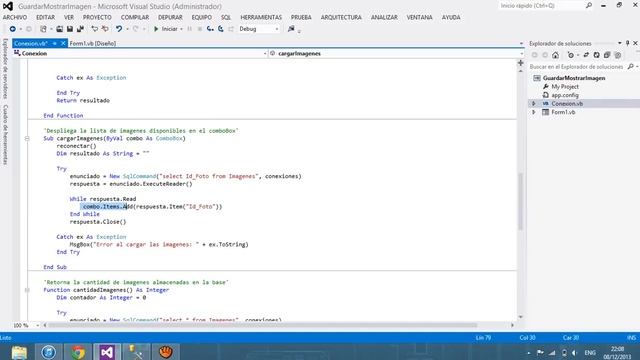Image resolution: width=640 pixels, height=360 pixels.
Task: Click the Undo arrow in the toolbar
Action: (x=119, y=29)
